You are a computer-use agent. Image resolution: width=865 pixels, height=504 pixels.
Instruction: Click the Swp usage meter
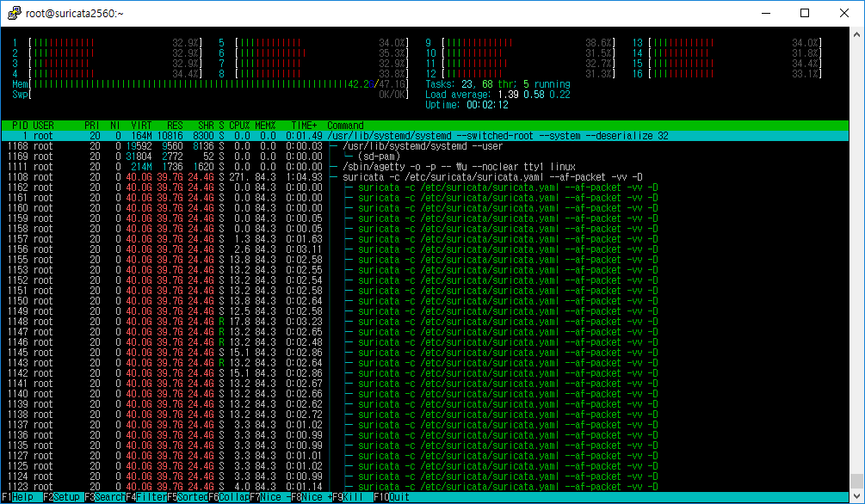point(211,95)
